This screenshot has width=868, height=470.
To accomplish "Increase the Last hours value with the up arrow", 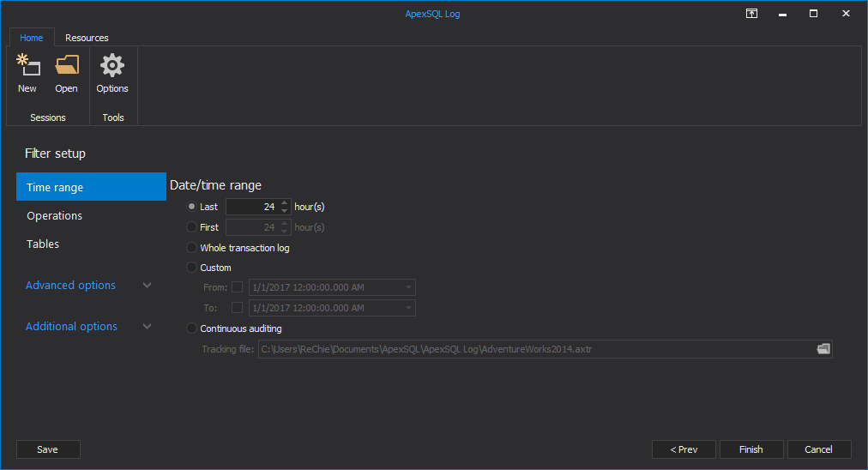I will click(286, 202).
